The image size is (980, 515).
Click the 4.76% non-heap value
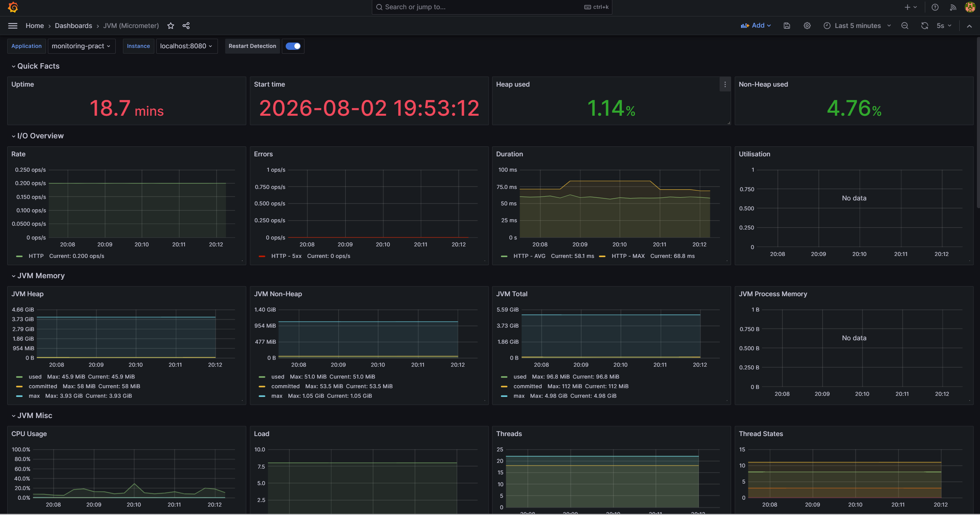click(854, 108)
